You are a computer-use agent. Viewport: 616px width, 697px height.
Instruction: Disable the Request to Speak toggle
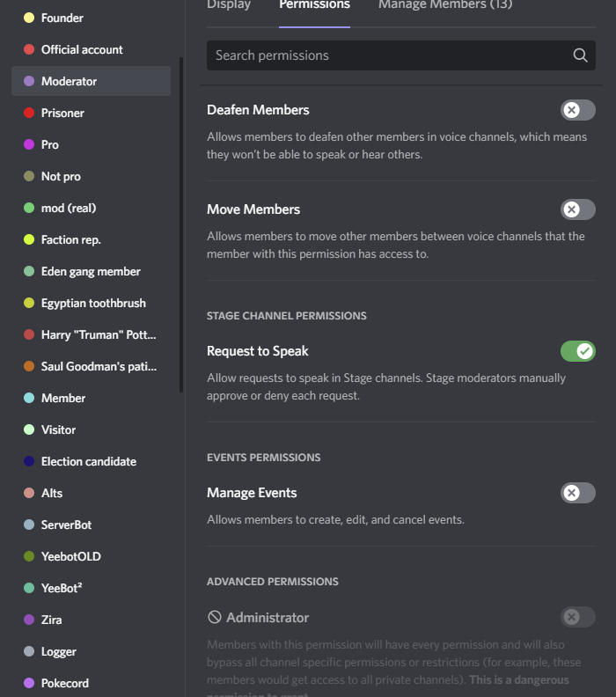point(577,351)
